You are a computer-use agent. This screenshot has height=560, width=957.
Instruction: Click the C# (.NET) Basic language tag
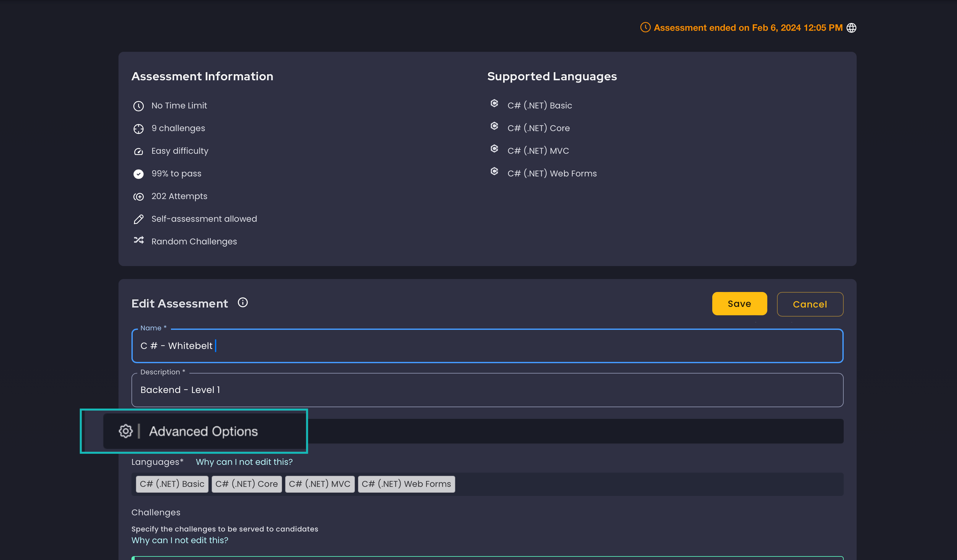(x=172, y=484)
